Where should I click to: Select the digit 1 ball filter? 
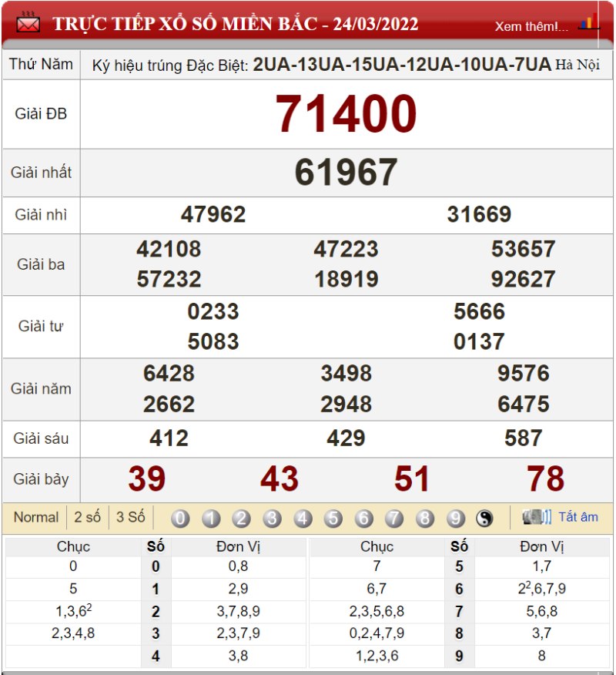[211, 519]
